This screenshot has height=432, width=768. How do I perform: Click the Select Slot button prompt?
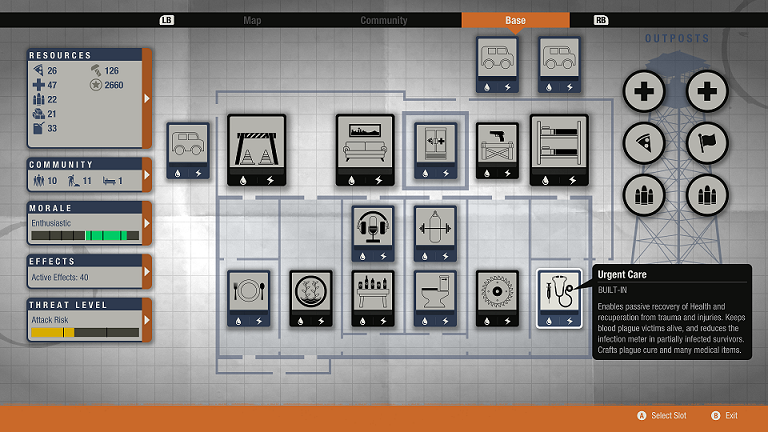[664, 415]
